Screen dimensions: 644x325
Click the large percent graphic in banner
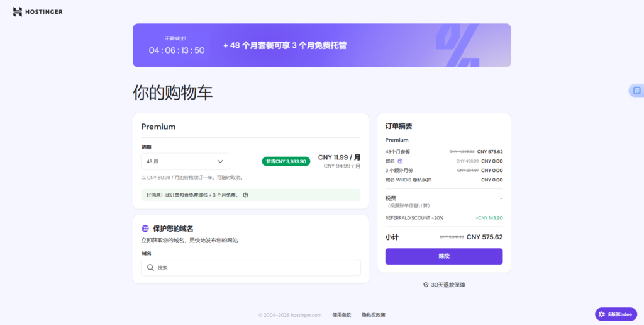(458, 45)
